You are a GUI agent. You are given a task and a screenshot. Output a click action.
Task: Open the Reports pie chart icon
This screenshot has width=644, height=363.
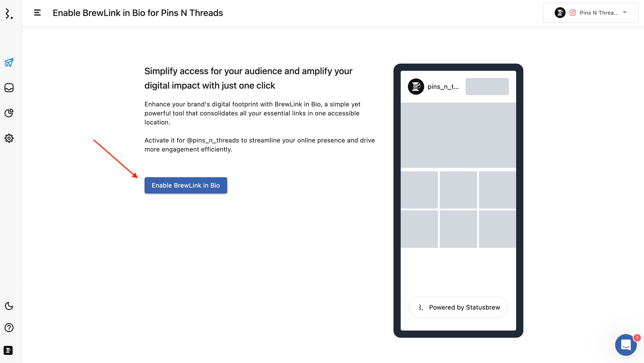(9, 113)
